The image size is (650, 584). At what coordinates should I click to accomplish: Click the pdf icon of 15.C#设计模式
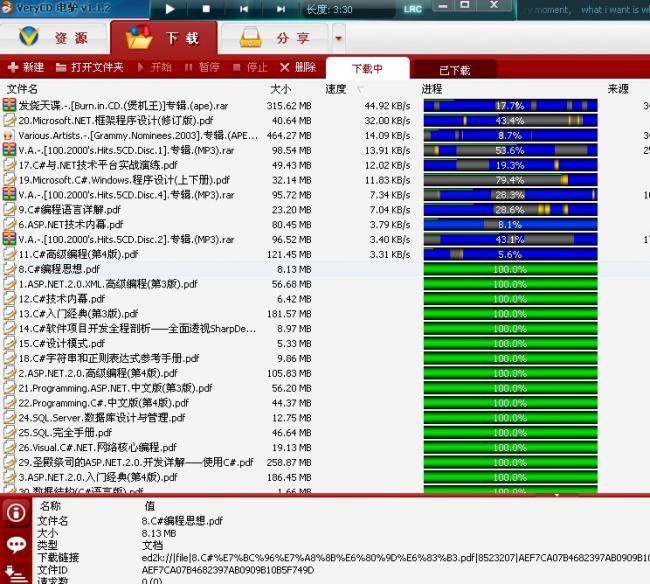(x=9, y=344)
